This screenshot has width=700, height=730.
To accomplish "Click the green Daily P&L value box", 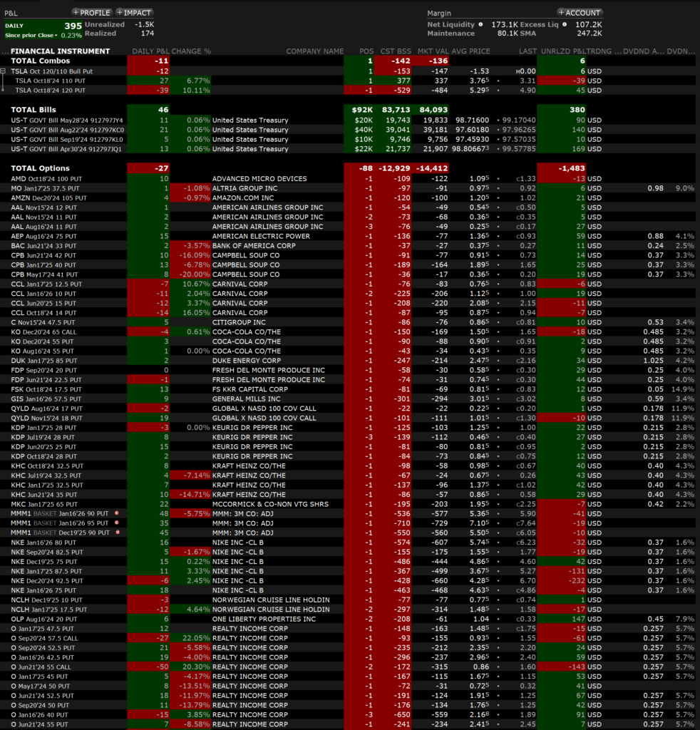I will pos(42,30).
